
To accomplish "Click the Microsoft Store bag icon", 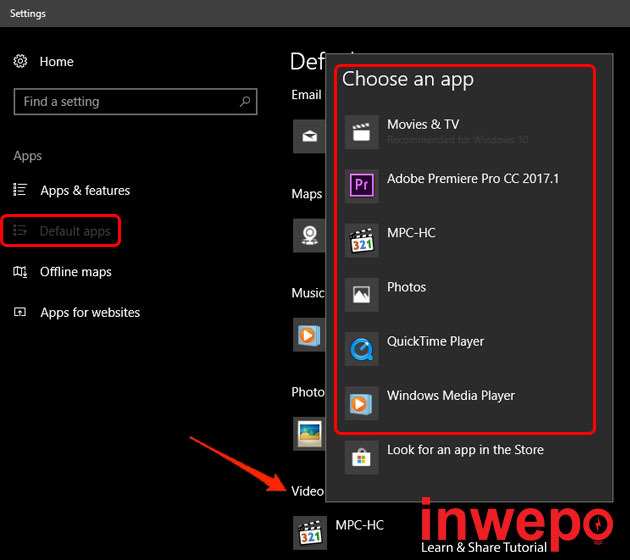I will coord(362,457).
